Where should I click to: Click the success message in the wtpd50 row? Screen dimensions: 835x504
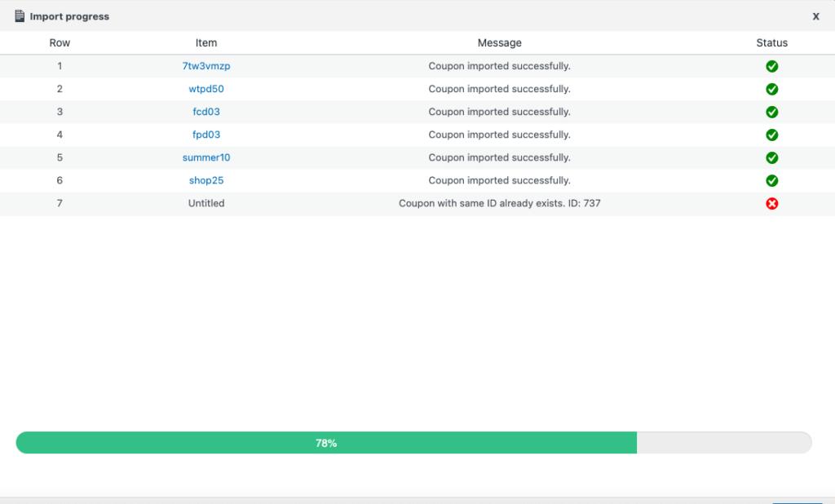(x=500, y=89)
